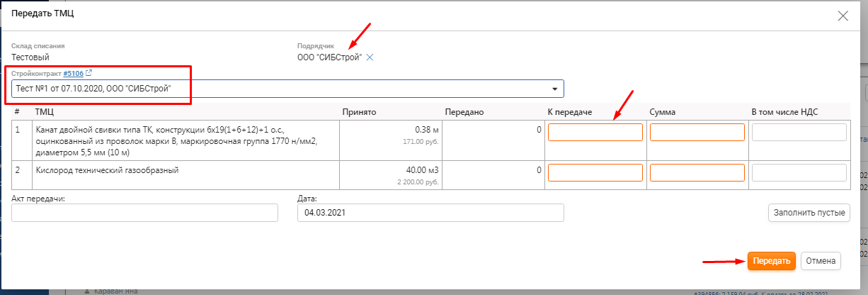Select НДС field in Канат row
This screenshot has height=295, width=868.
click(x=799, y=133)
